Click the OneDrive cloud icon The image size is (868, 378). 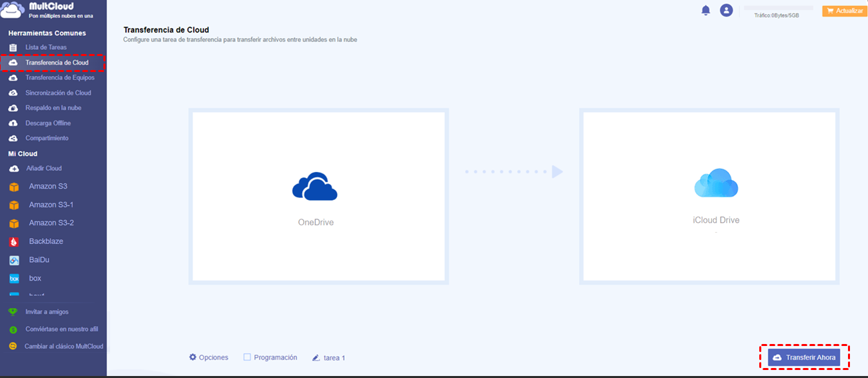point(315,187)
